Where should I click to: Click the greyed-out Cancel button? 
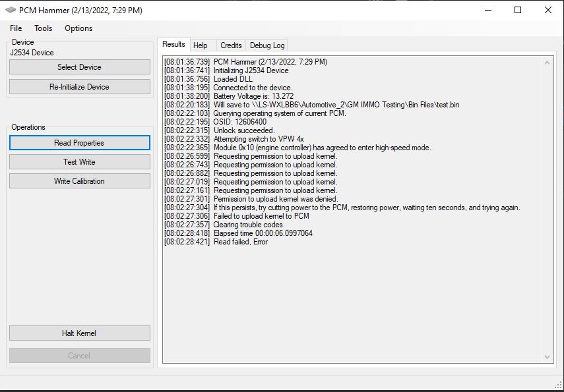tap(80, 356)
